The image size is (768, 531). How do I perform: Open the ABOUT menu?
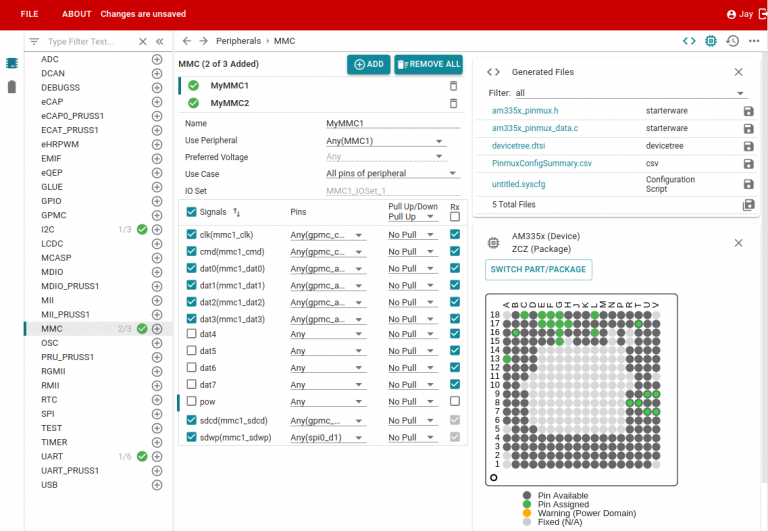pos(76,14)
